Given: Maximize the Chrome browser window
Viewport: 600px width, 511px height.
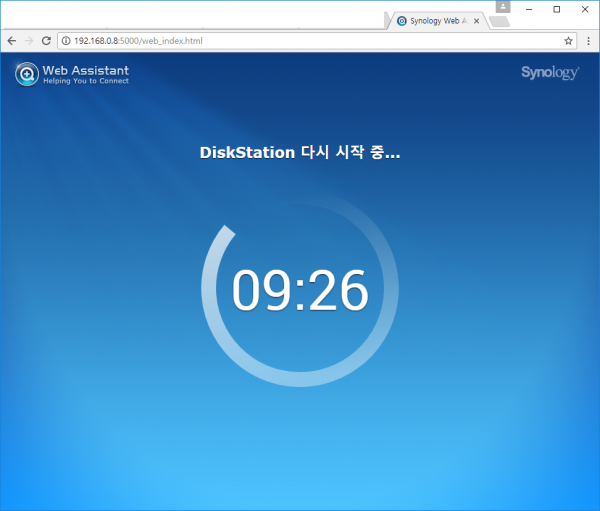Looking at the screenshot, I should [x=557, y=8].
